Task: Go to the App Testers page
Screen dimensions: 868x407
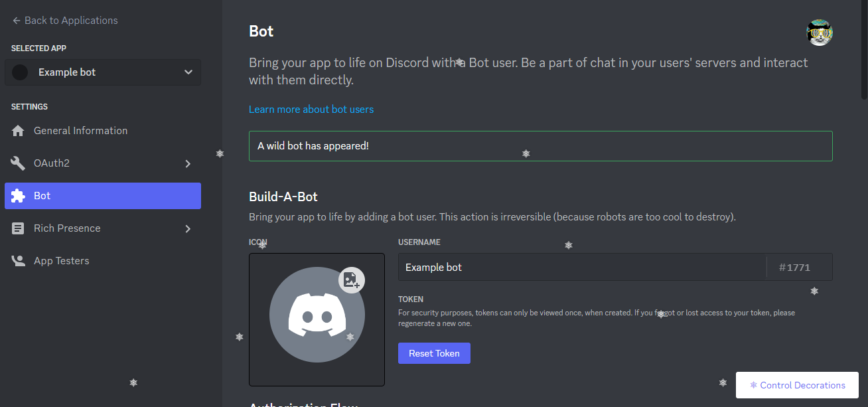Action: 103,261
